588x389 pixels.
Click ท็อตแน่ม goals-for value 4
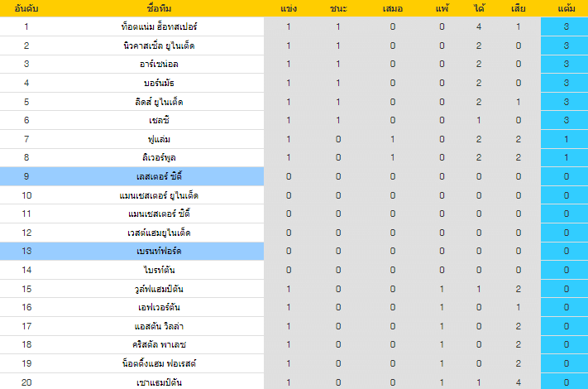pos(479,26)
